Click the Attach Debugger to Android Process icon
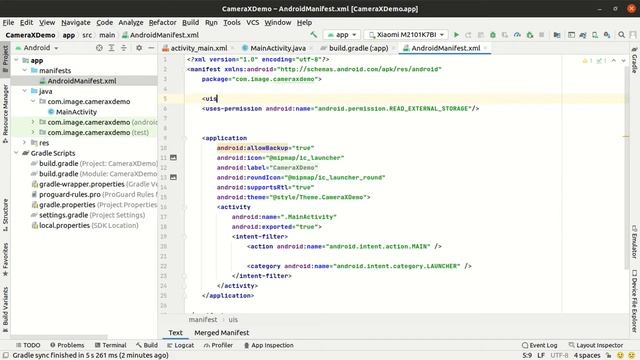640x360 pixels. pyautogui.click(x=529, y=35)
